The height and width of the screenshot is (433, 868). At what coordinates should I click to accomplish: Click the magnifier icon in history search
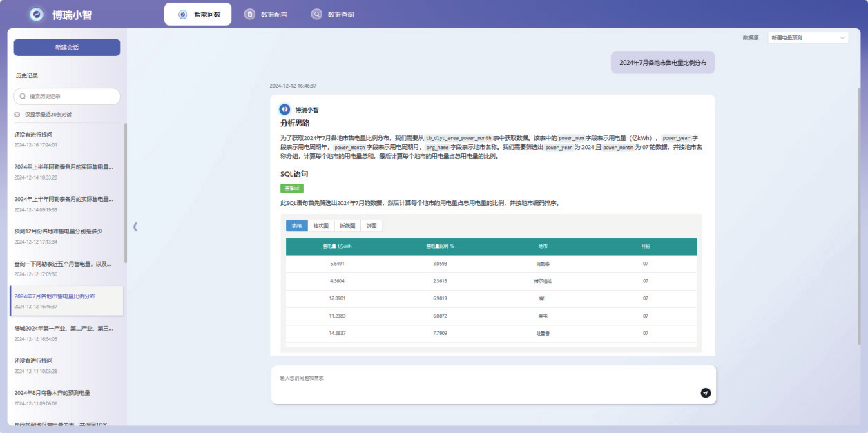click(22, 97)
